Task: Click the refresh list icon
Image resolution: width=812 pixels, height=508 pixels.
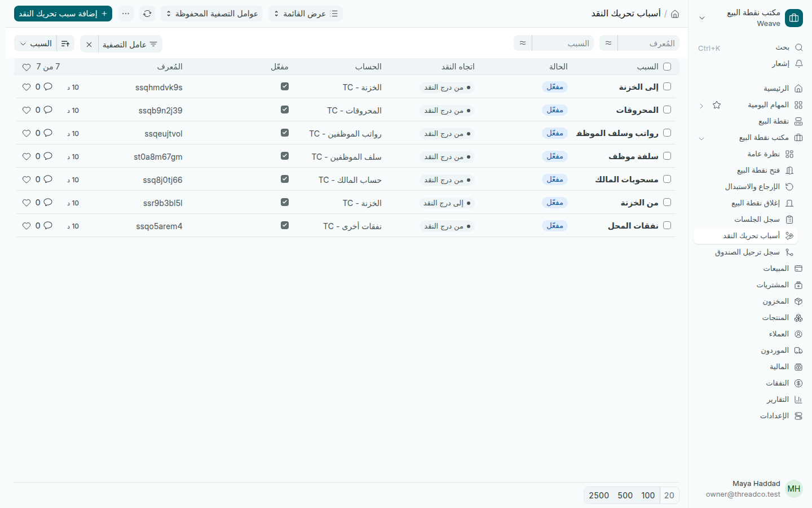Action: click(x=147, y=14)
